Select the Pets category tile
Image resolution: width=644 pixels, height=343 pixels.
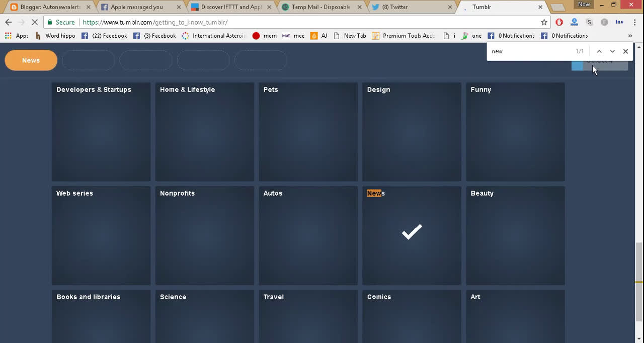point(308,132)
